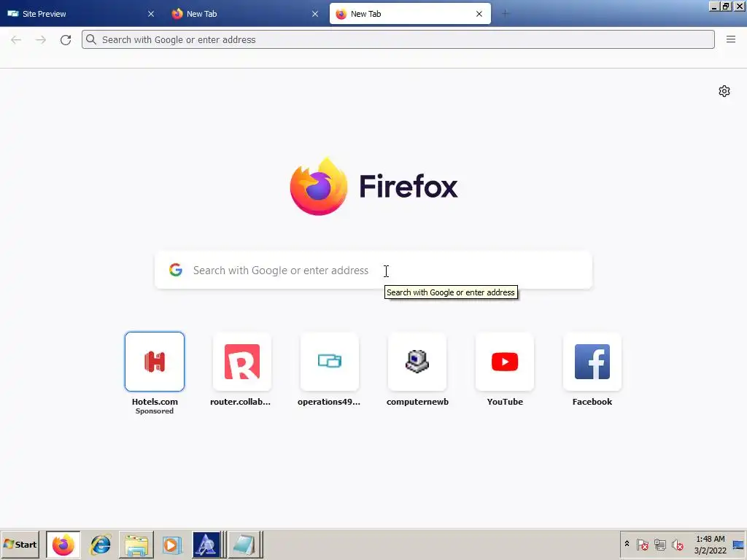
Task: Open Windows Explorer from taskbar
Action: [x=136, y=544]
